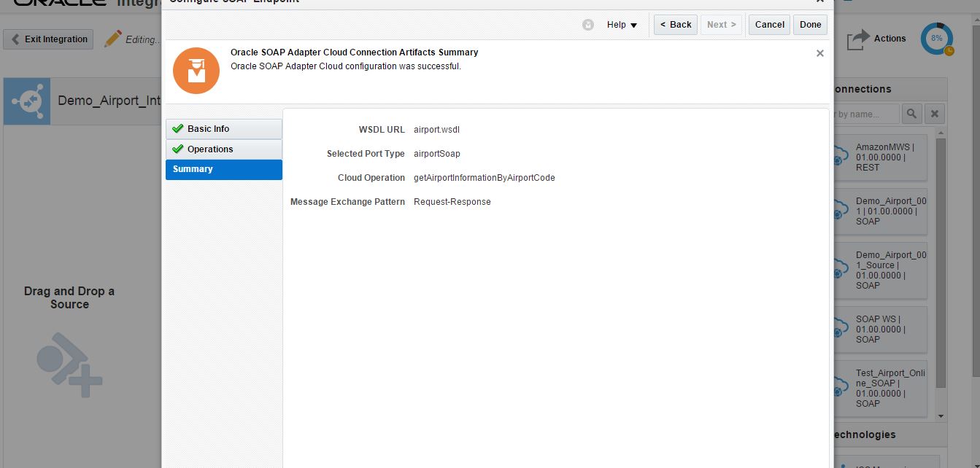Screen dimensions: 980x468
Task: Click the Oracle SOAP Adapter Summary heading
Action: (x=355, y=52)
